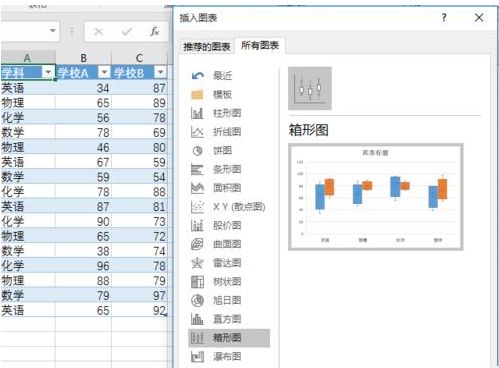Choose the Radar chart (雷达图) icon

pyautogui.click(x=197, y=263)
